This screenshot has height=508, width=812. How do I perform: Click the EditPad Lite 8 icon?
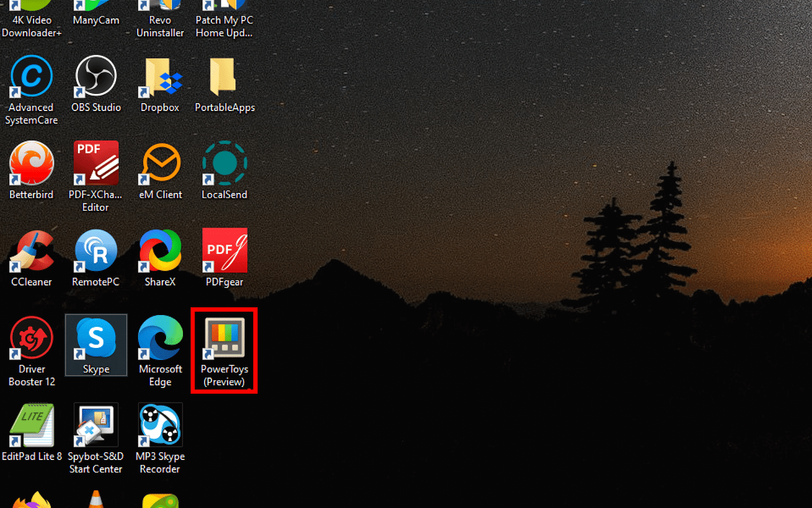[31, 432]
